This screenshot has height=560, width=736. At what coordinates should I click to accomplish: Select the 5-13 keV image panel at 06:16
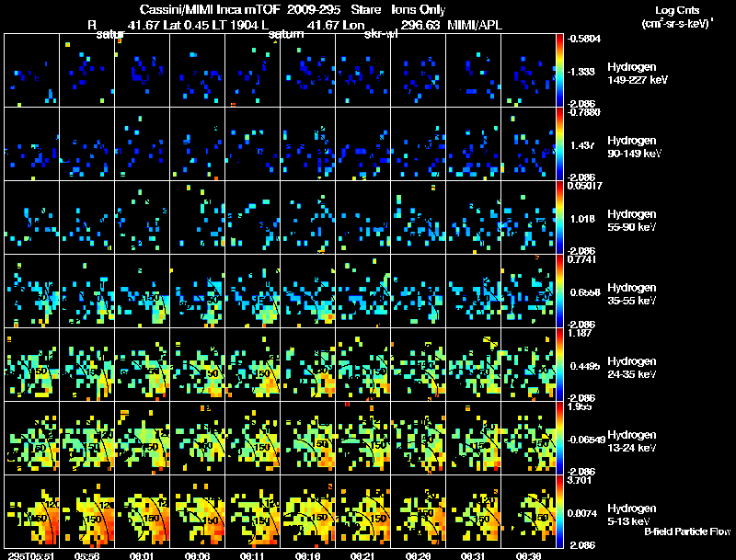[x=307, y=511]
